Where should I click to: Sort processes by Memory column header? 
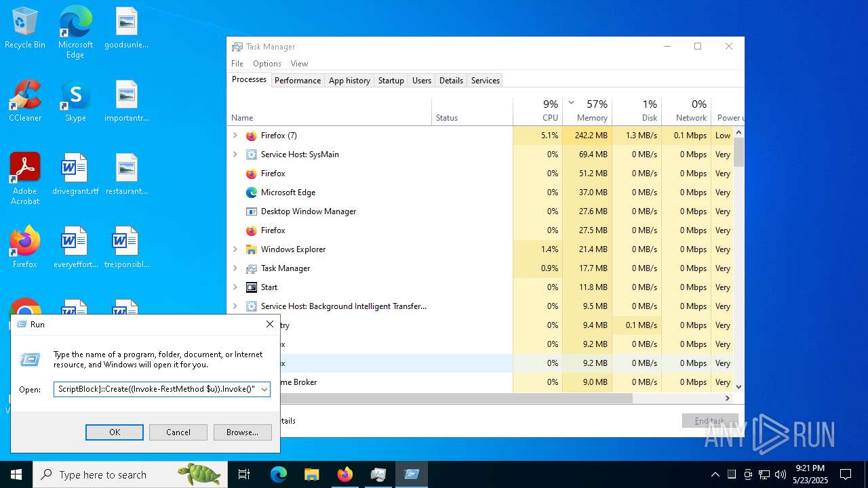click(587, 111)
